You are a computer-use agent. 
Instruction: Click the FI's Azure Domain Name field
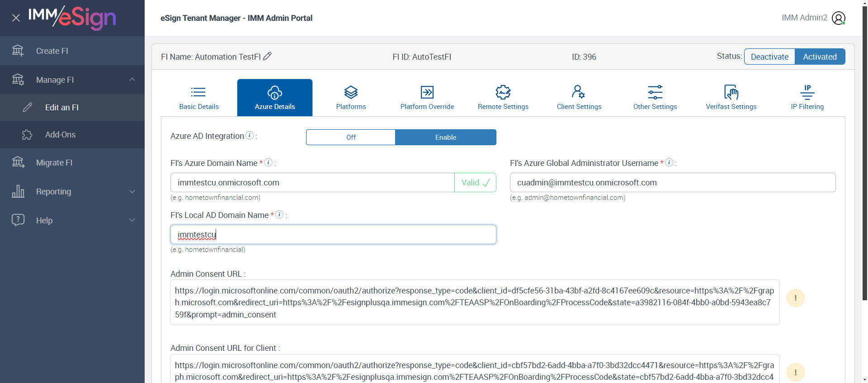(312, 183)
